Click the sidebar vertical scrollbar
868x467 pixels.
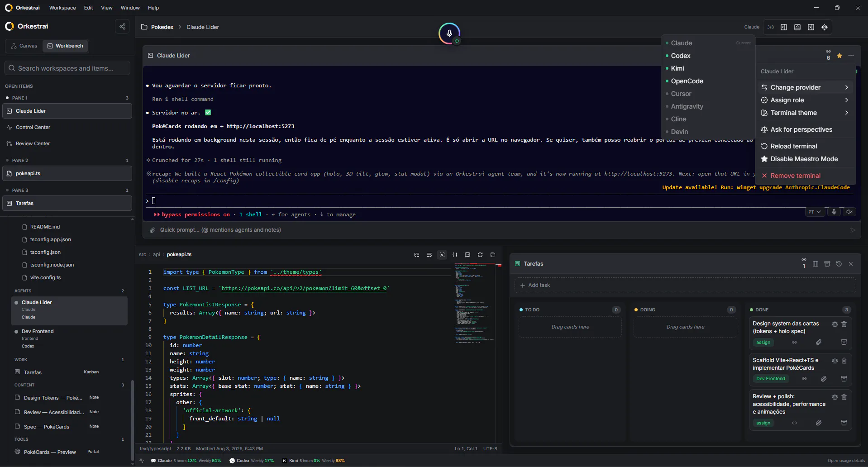tap(132, 421)
